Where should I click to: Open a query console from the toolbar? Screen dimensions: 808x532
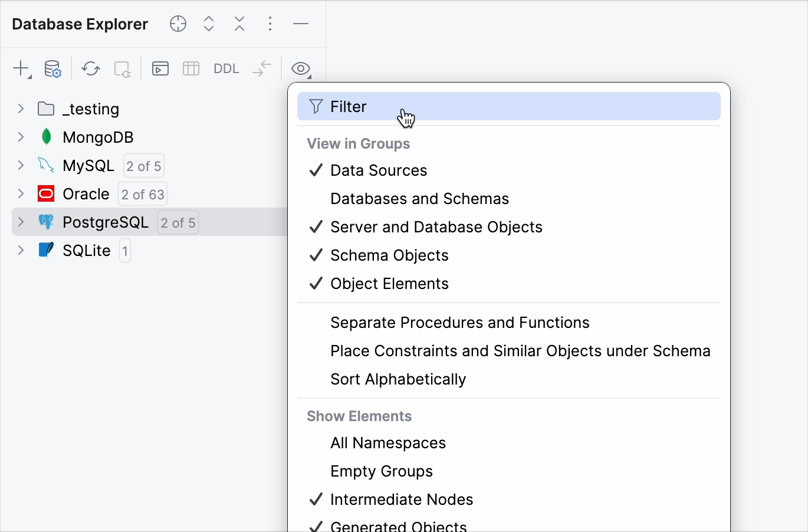[160, 68]
